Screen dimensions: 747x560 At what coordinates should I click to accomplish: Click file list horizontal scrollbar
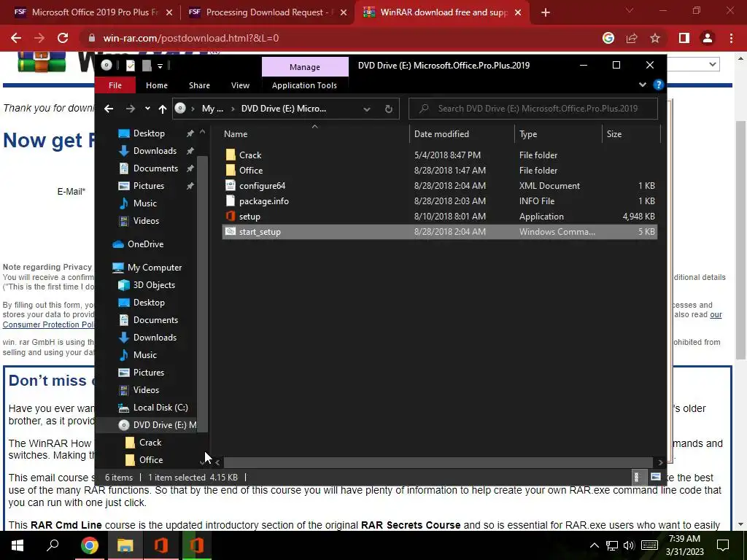[438, 462]
